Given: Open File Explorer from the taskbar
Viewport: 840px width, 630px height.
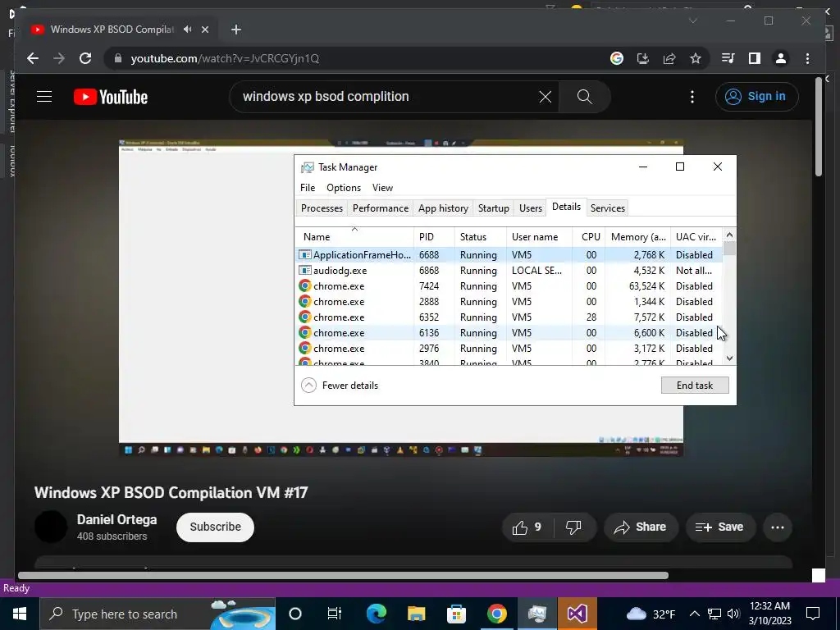Looking at the screenshot, I should 416,614.
